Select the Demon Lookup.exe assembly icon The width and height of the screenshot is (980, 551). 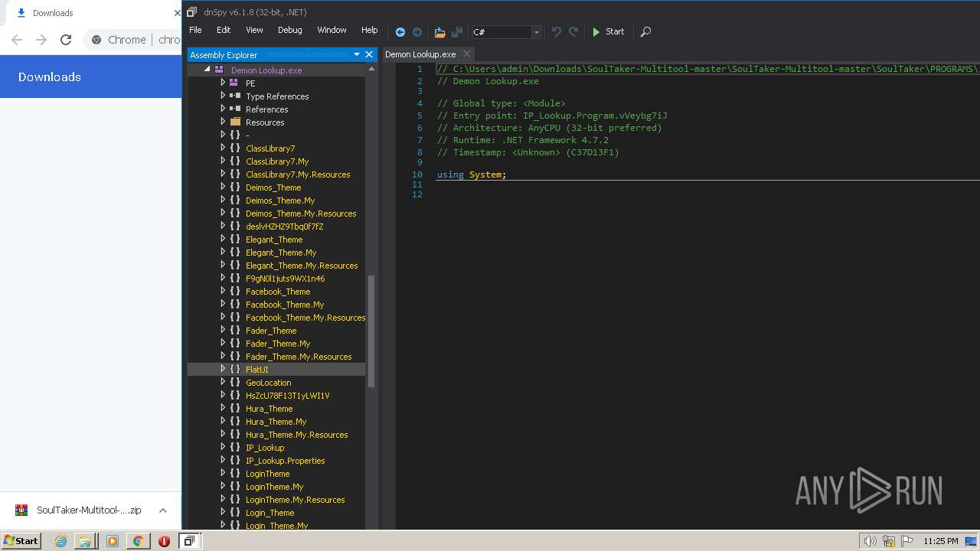pyautogui.click(x=219, y=70)
